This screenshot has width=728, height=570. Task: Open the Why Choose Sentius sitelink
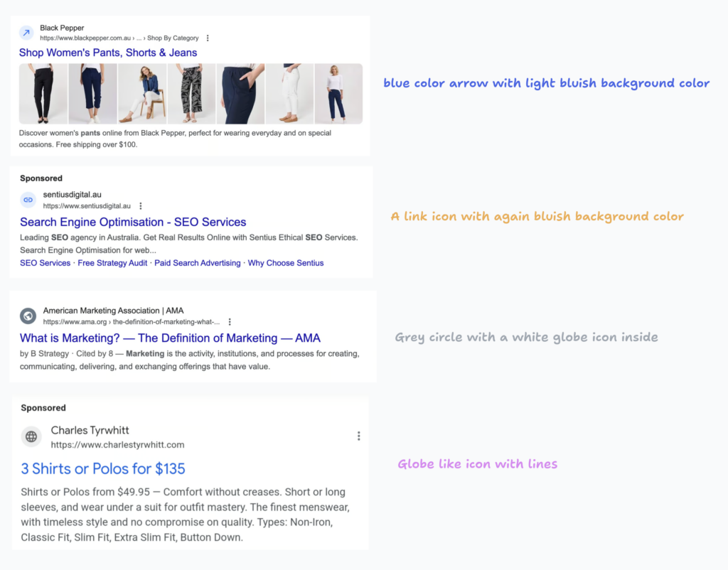(x=286, y=263)
